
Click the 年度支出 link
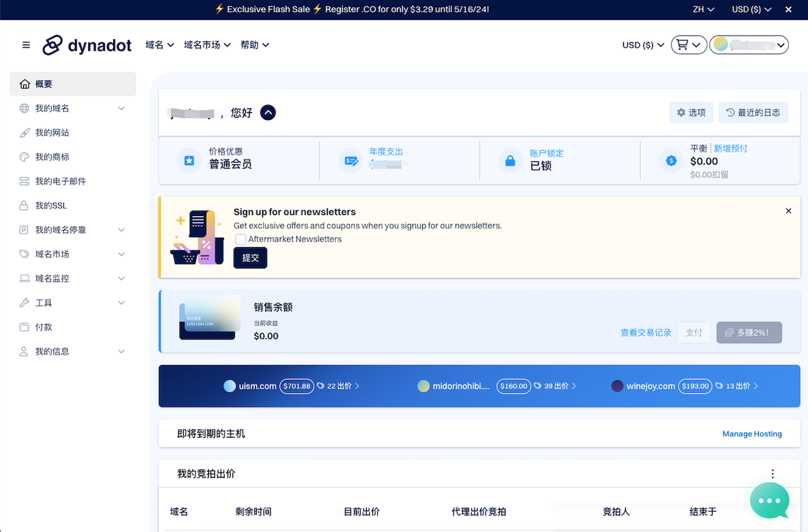pyautogui.click(x=386, y=152)
